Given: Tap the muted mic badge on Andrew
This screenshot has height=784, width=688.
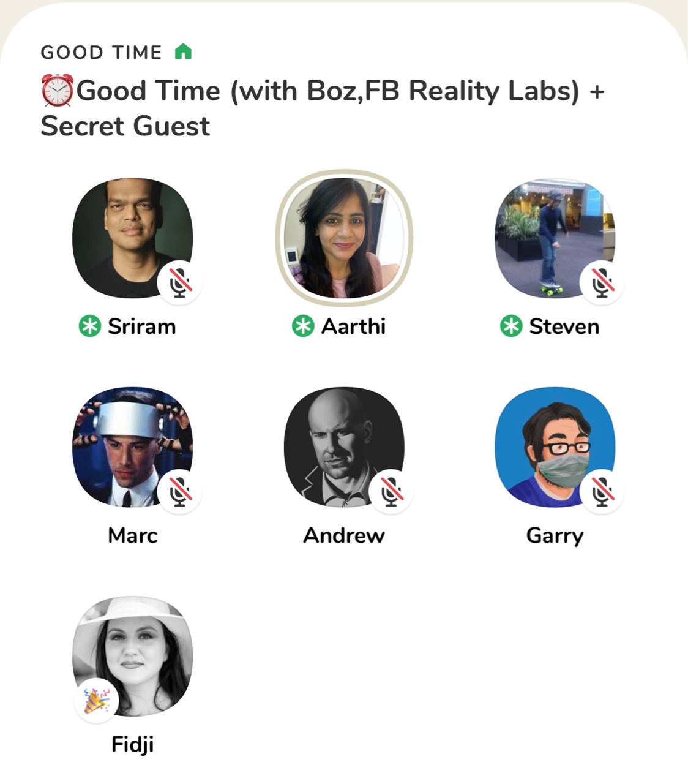Looking at the screenshot, I should click(x=391, y=491).
